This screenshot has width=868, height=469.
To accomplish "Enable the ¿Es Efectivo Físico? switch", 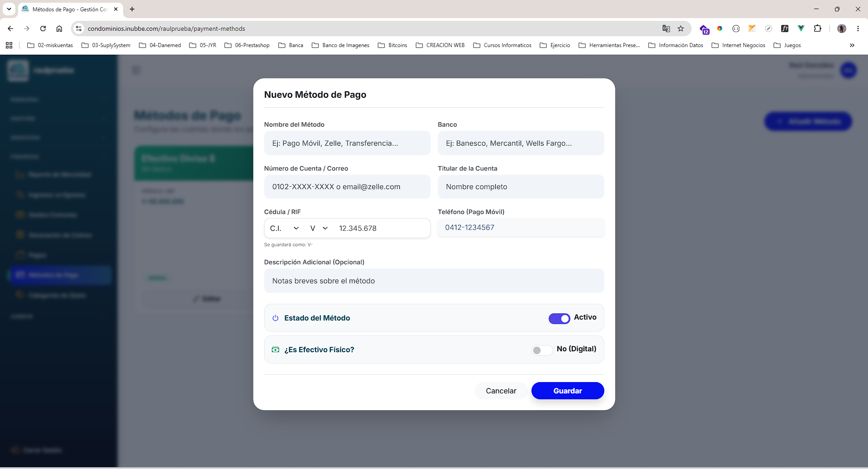I will [x=542, y=350].
